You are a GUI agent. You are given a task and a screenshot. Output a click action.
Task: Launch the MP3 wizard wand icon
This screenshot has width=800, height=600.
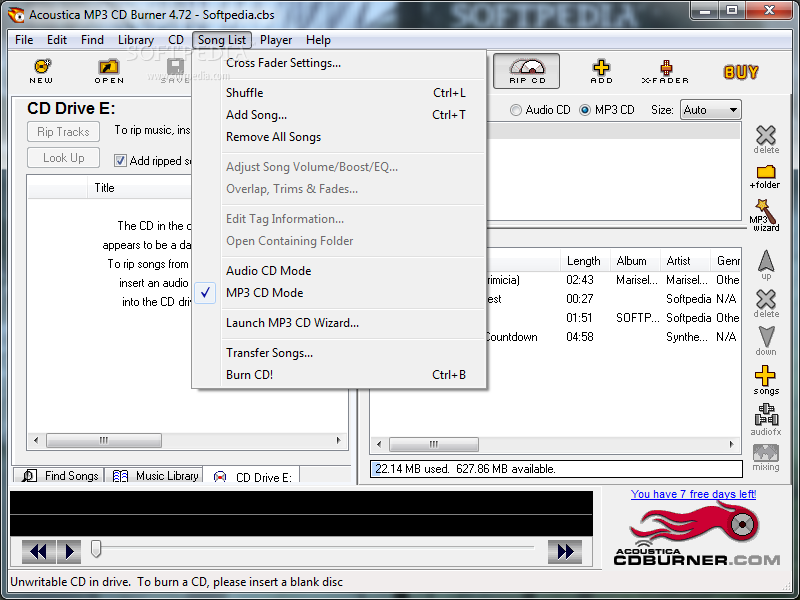[764, 215]
